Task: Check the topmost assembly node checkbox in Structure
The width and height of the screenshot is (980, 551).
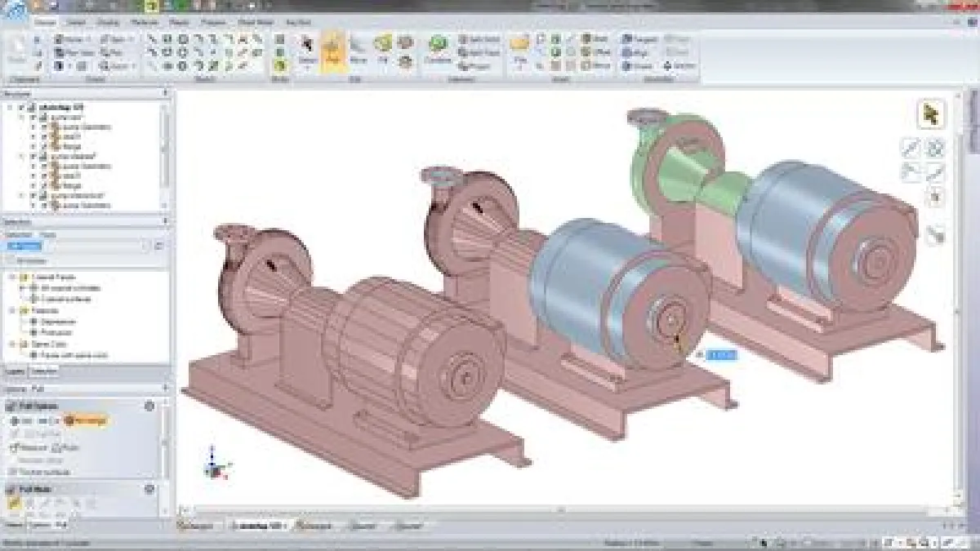Action: tap(21, 107)
